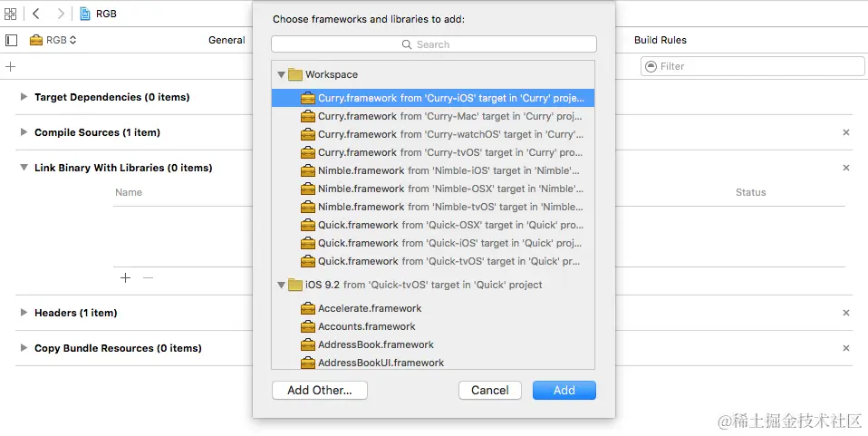Cancel the frameworks dialog
Screen dimensions: 868x436
(x=490, y=390)
